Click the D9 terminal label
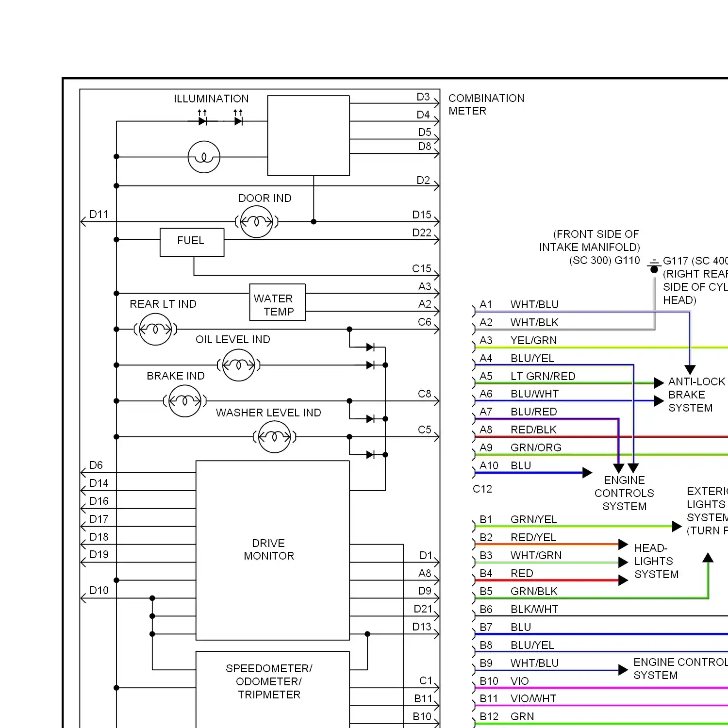 tap(425, 591)
